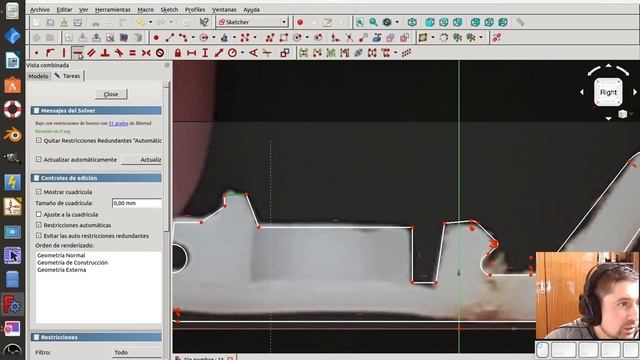Select the Coincident point constraint tool
Image resolution: width=640 pixels, height=360 pixels.
coord(36,53)
